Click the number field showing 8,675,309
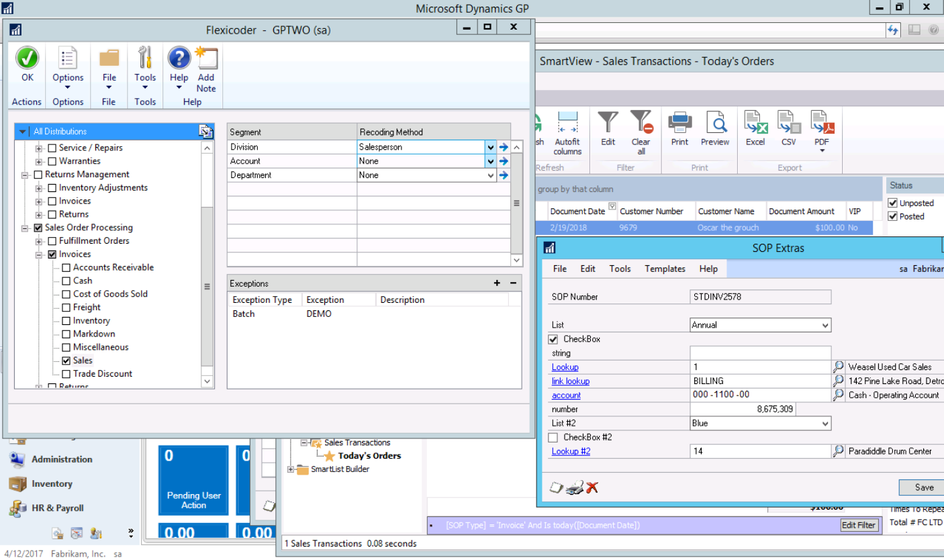944x560 pixels. tap(743, 410)
